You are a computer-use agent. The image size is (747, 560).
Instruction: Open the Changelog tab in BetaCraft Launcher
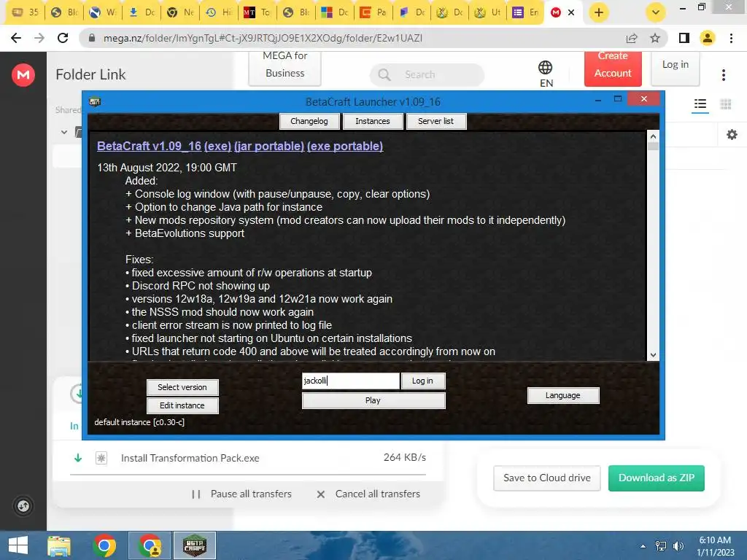pos(309,121)
